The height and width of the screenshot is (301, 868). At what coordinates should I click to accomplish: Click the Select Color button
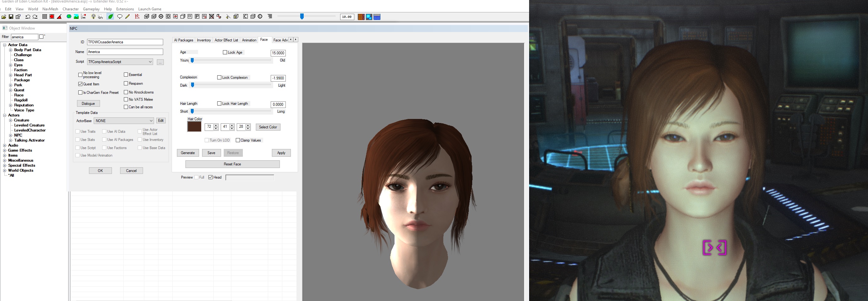(x=268, y=127)
